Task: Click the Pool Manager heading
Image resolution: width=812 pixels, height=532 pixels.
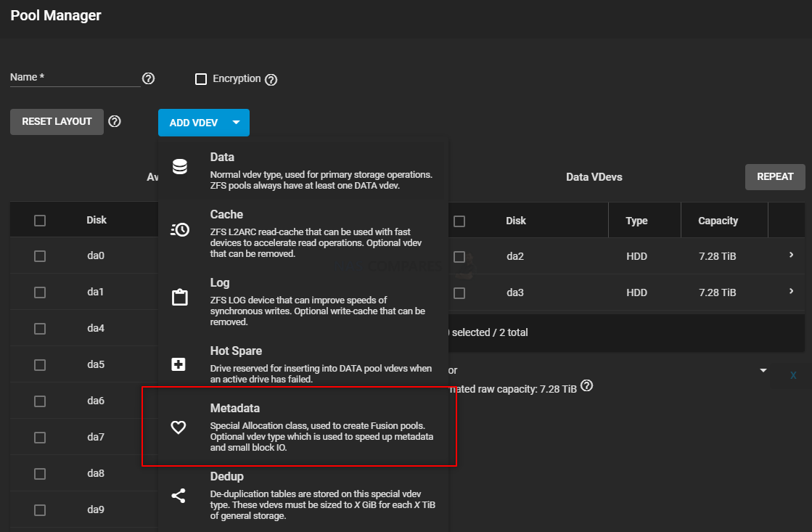Action: pyautogui.click(x=56, y=15)
